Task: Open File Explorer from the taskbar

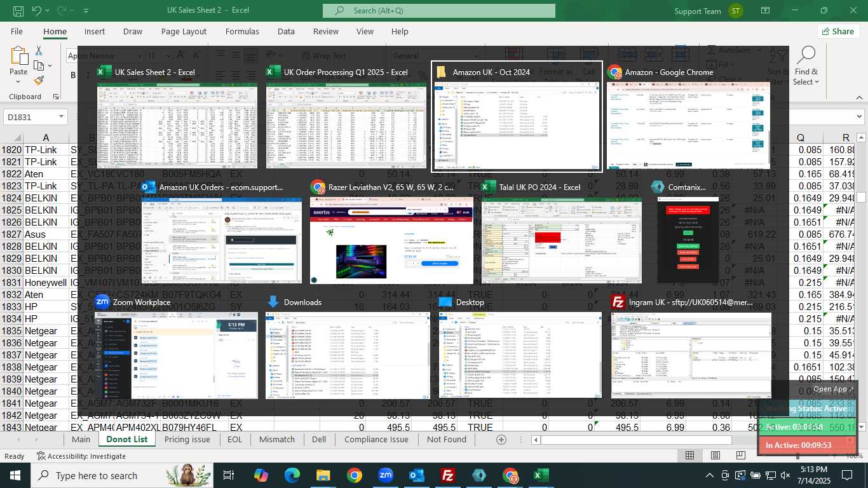Action: click(323, 475)
